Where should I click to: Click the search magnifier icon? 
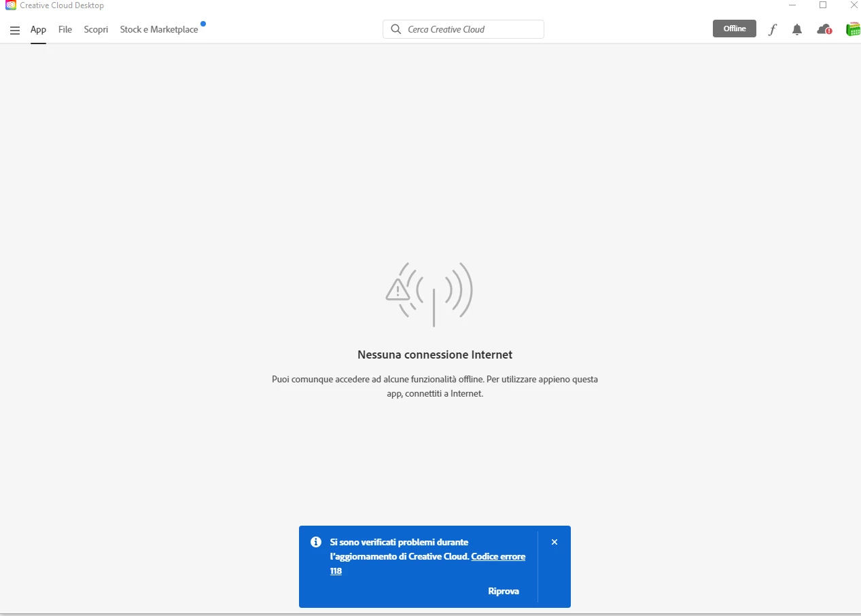(x=396, y=29)
